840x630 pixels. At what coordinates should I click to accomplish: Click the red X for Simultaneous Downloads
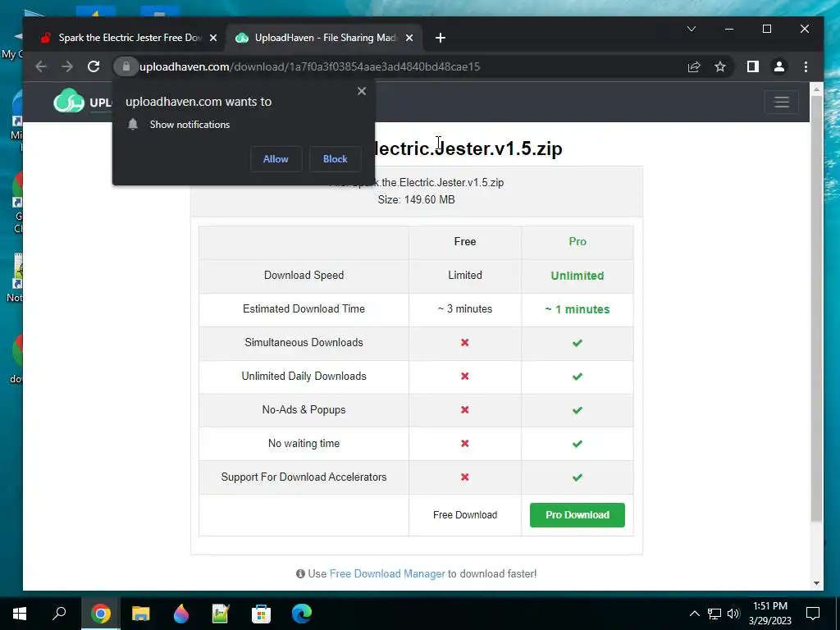pos(465,342)
